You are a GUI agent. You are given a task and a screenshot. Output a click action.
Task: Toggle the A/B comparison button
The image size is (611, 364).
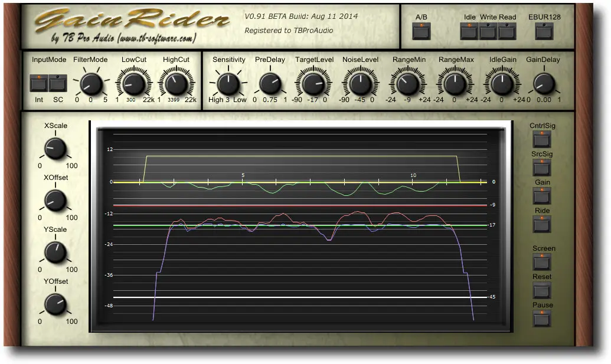click(422, 31)
